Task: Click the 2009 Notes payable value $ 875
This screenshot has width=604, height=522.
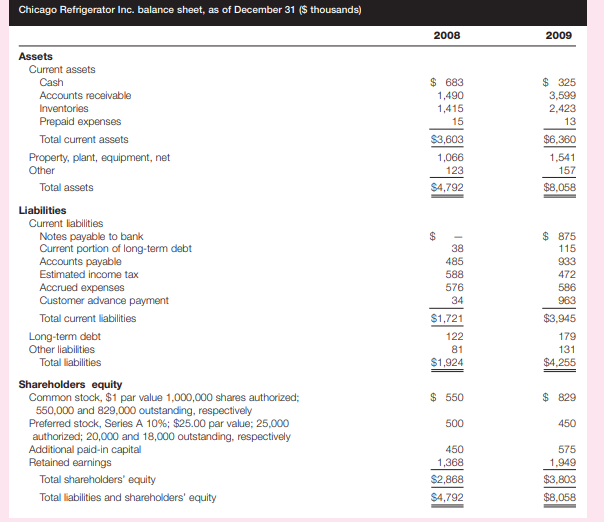Action: pos(559,237)
